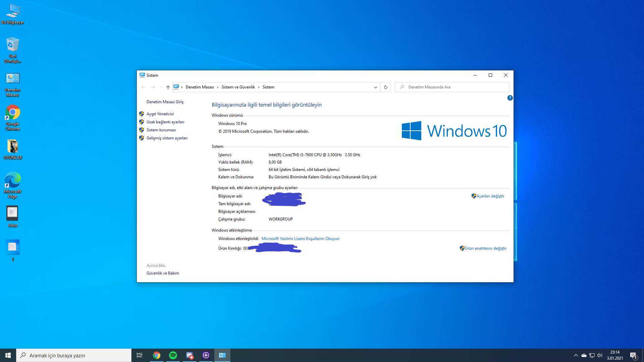The height and width of the screenshot is (362, 644).
Task: Open the OYUNLAR folder on desktop
Action: click(12, 149)
